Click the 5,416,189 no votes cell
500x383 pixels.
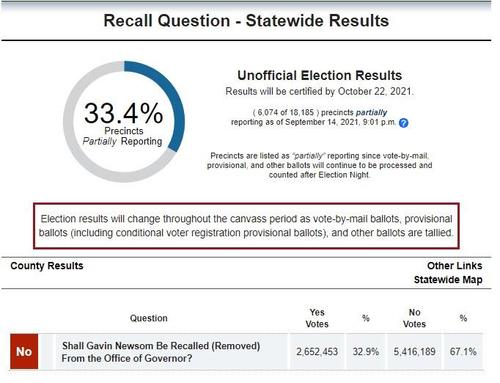pos(414,352)
